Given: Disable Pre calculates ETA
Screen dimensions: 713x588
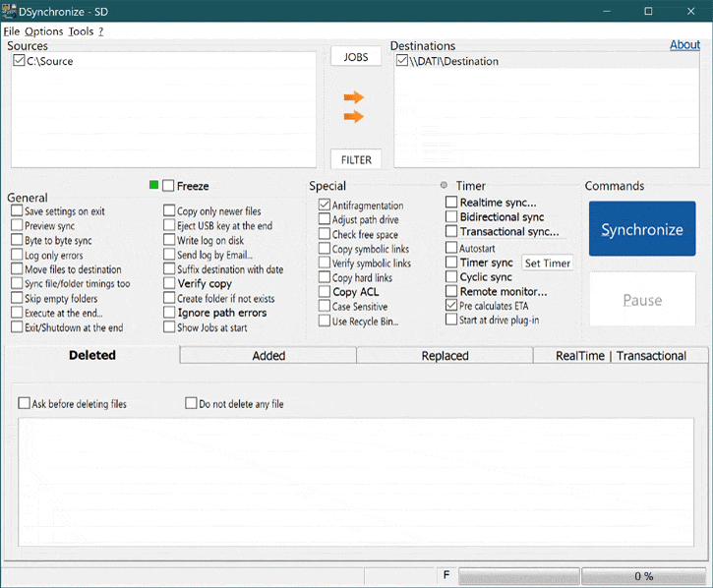Looking at the screenshot, I should coord(451,306).
